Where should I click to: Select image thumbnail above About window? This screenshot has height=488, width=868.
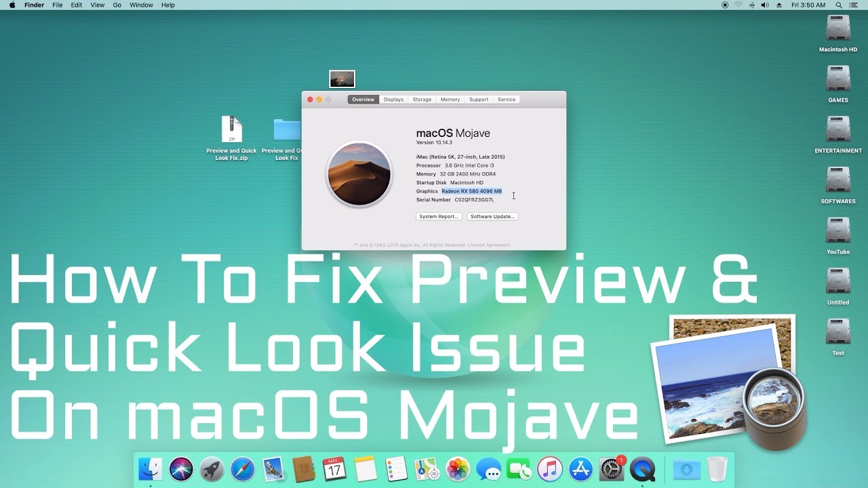click(342, 79)
